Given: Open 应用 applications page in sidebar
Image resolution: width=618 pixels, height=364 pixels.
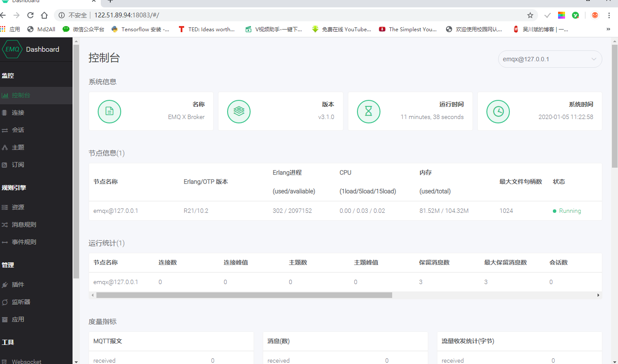Looking at the screenshot, I should coord(36,319).
